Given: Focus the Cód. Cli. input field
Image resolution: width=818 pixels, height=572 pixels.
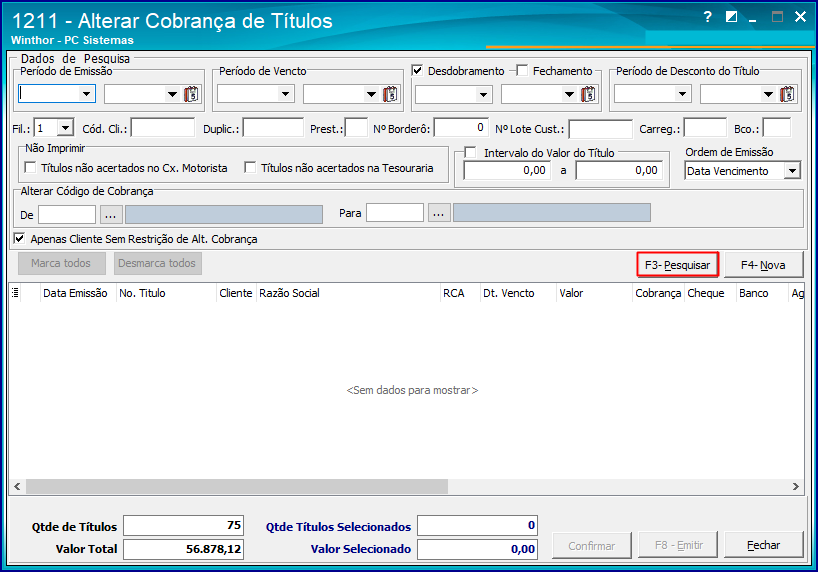Looking at the screenshot, I should click(163, 128).
